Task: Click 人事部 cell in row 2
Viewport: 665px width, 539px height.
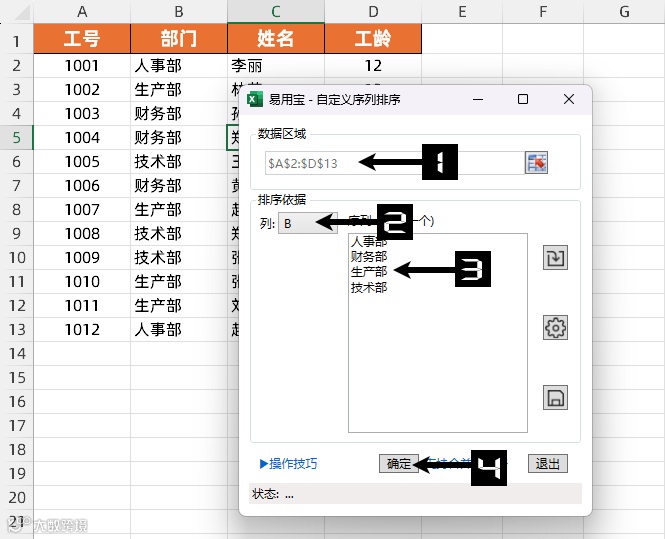Action: coord(179,66)
